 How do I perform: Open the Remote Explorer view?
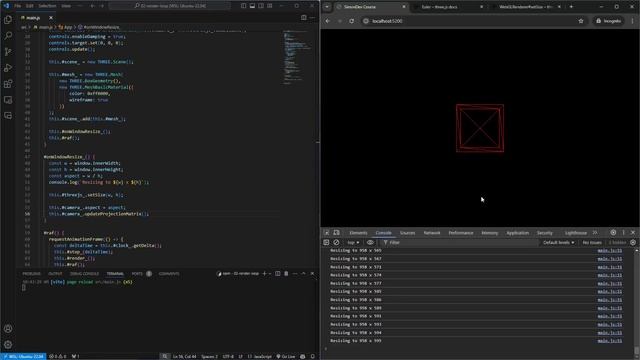coord(8,100)
